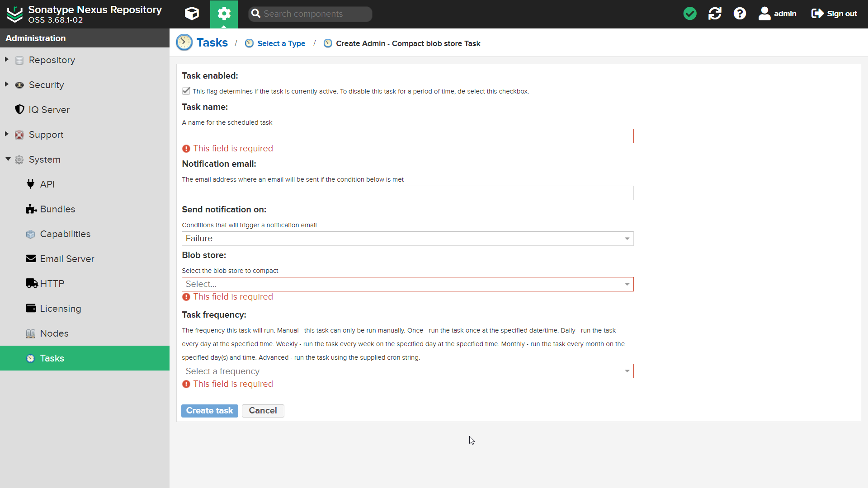Click the administration settings gear icon
Viewport: 868px width, 488px height.
224,14
